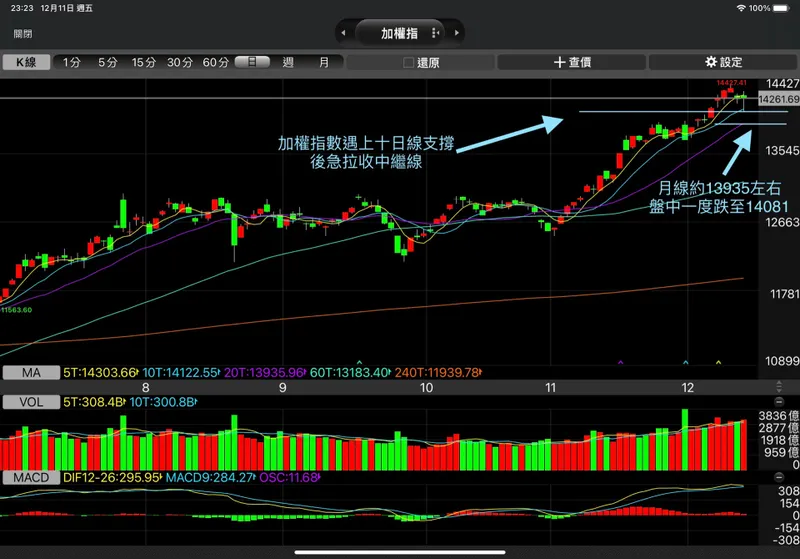Switch to 60分 timeframe
Viewport: 800px width, 559px height.
216,62
